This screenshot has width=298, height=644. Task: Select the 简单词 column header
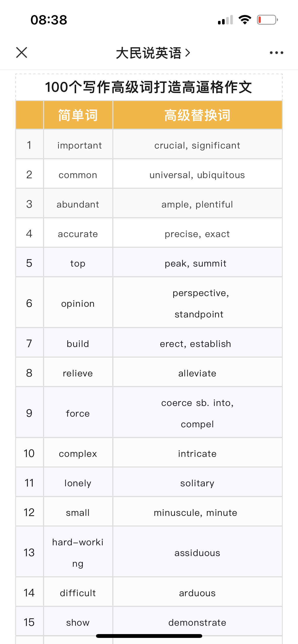(x=78, y=115)
